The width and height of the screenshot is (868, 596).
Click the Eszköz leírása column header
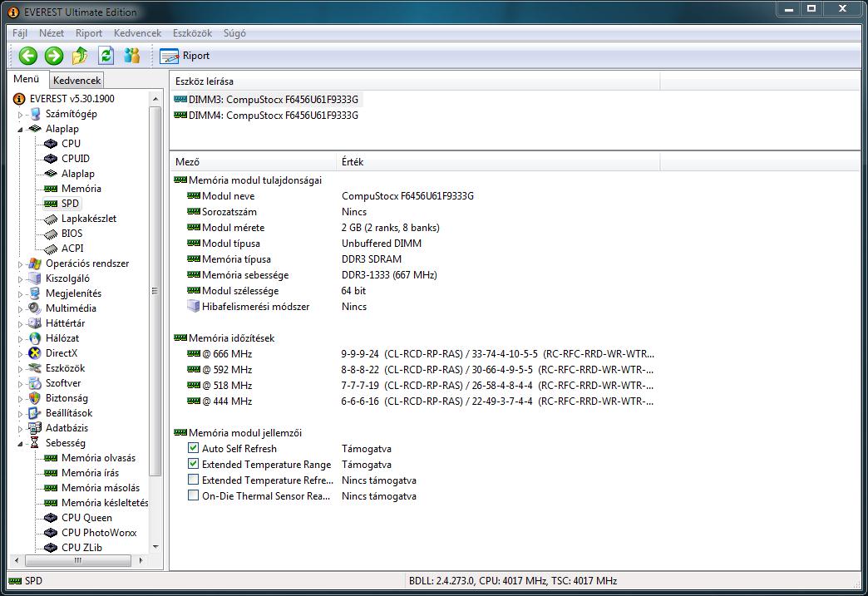click(415, 81)
